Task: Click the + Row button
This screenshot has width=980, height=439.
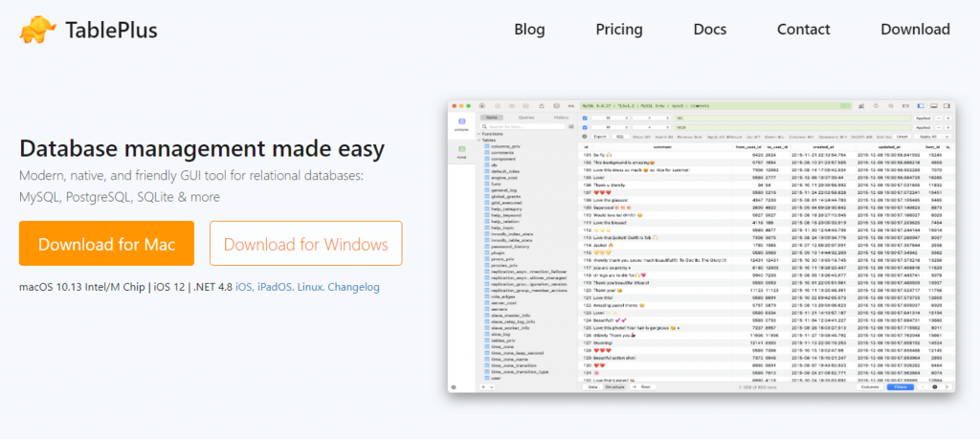Action: [642, 387]
